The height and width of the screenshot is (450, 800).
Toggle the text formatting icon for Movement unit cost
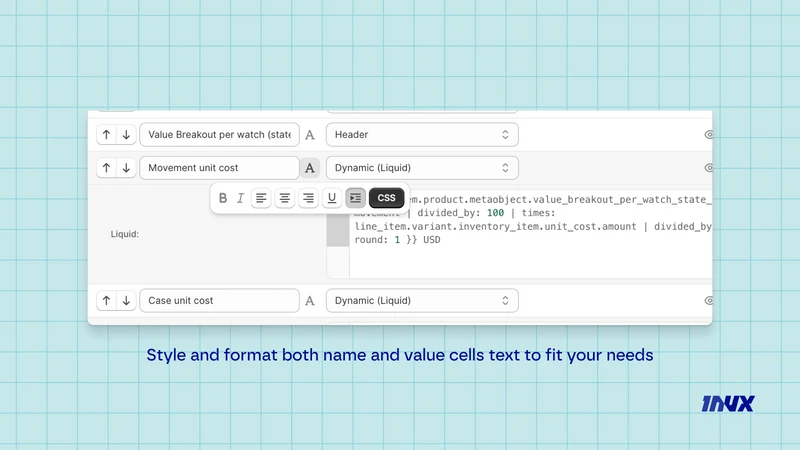point(310,168)
